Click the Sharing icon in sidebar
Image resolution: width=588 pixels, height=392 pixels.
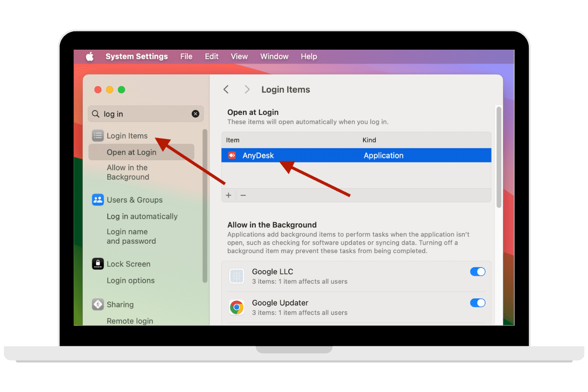[98, 304]
